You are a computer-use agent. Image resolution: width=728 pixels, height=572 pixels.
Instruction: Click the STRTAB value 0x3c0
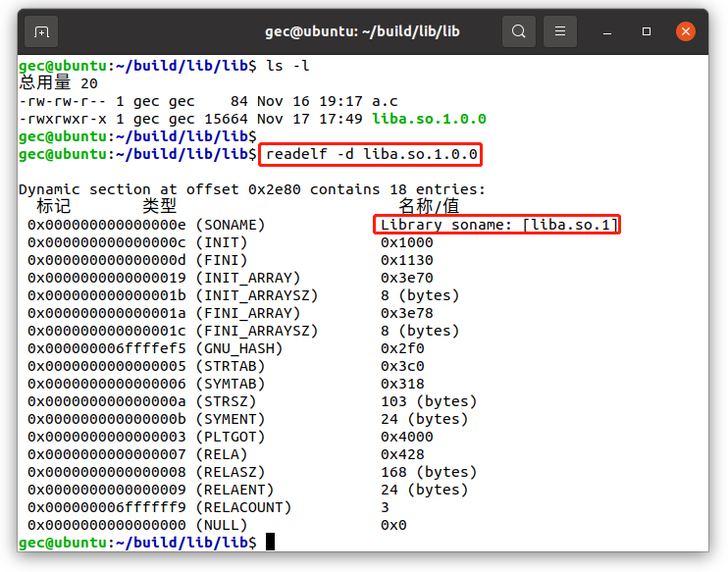[x=402, y=366]
